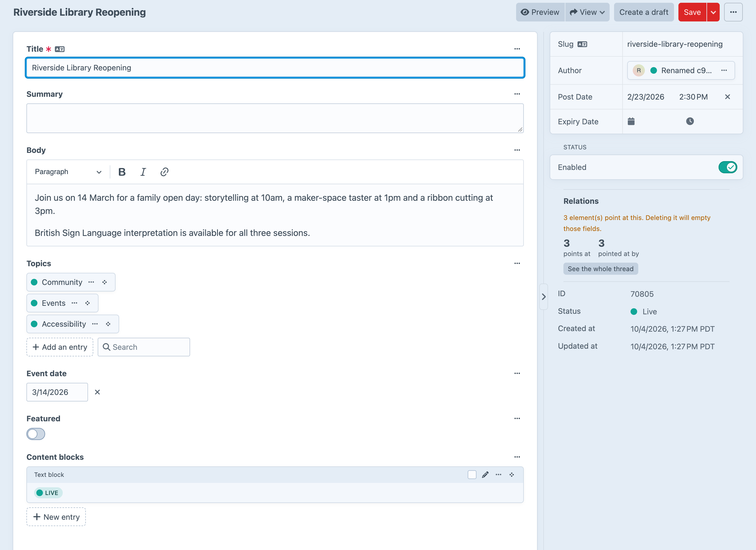Open the Expiry Date calendar picker
Image resolution: width=756 pixels, height=550 pixels.
[631, 121]
